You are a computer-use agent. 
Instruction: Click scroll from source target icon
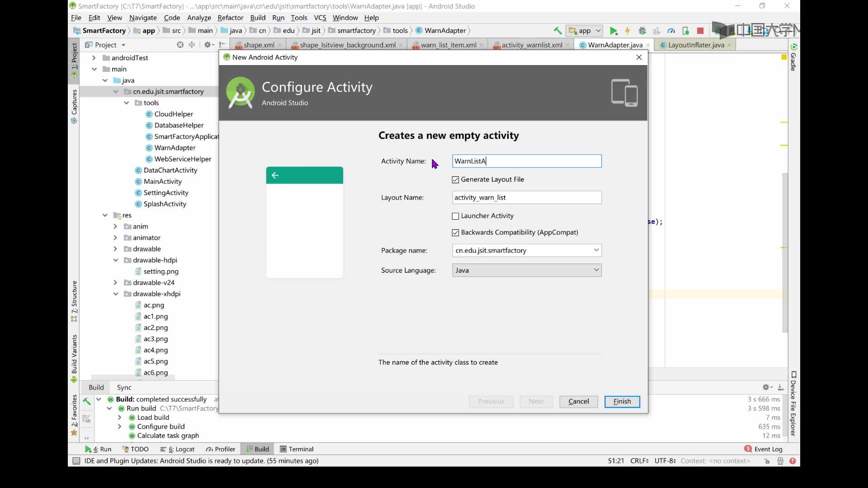click(x=180, y=45)
